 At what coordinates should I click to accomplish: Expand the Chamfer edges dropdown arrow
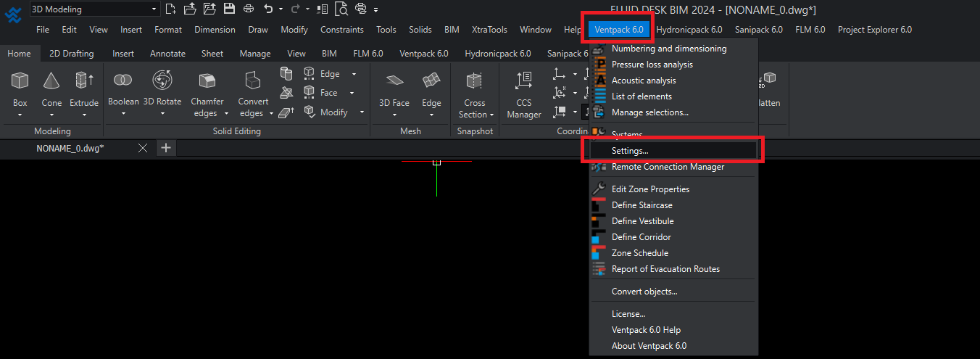pyautogui.click(x=226, y=114)
